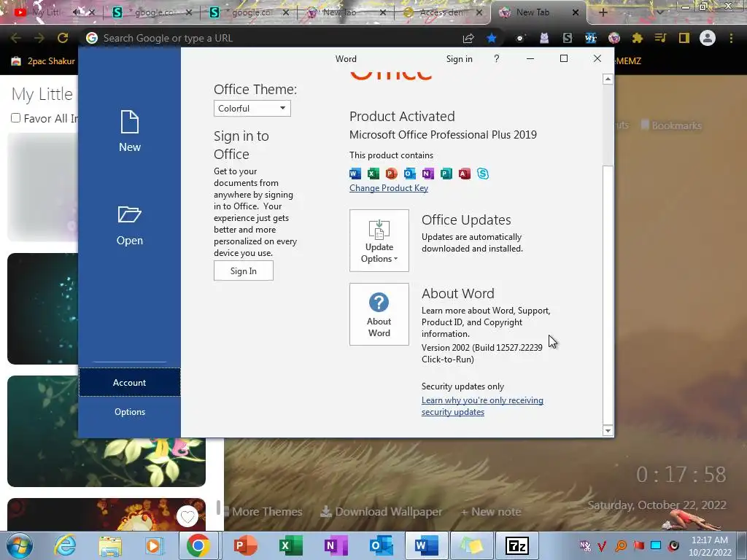Select the green floral wallpaper thumbnail
747x560 pixels.
click(x=107, y=431)
